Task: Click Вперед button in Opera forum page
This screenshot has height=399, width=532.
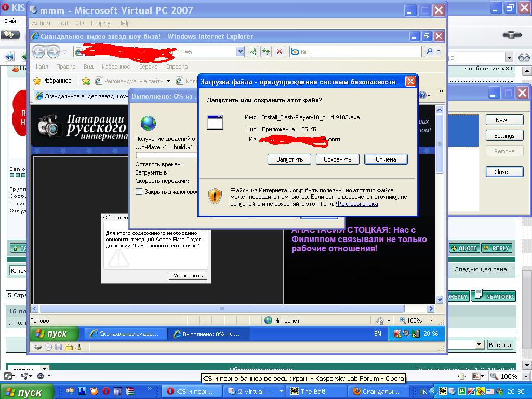Action: tap(500, 345)
